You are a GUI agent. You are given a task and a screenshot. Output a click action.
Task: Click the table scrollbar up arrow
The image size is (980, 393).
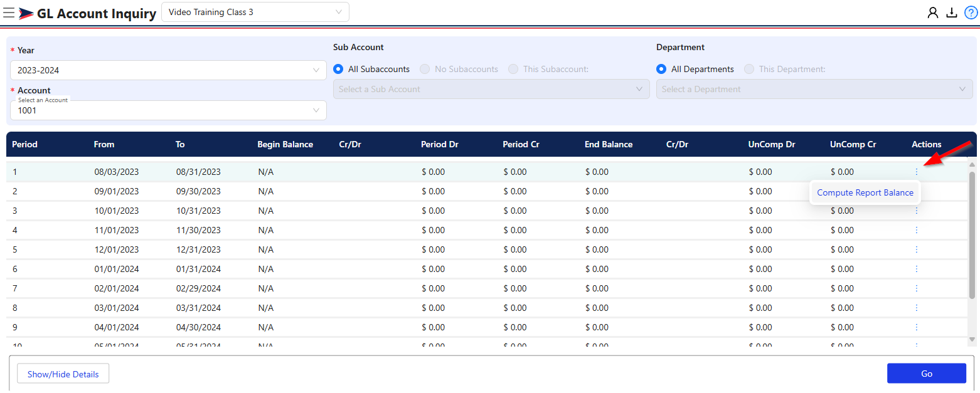(972, 165)
